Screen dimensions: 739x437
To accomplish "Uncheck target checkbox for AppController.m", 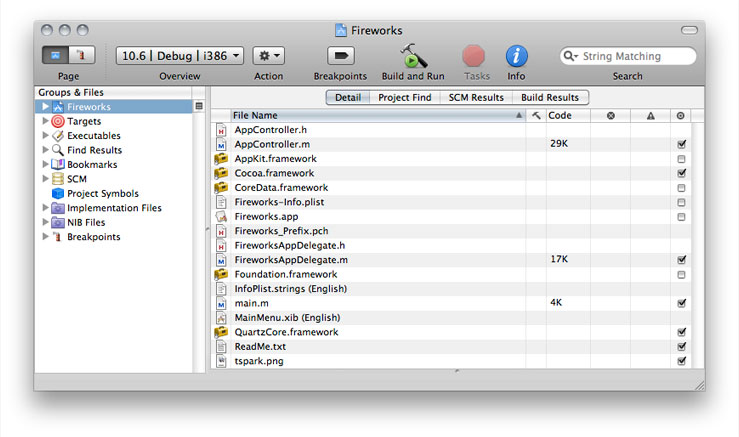I will coord(681,144).
